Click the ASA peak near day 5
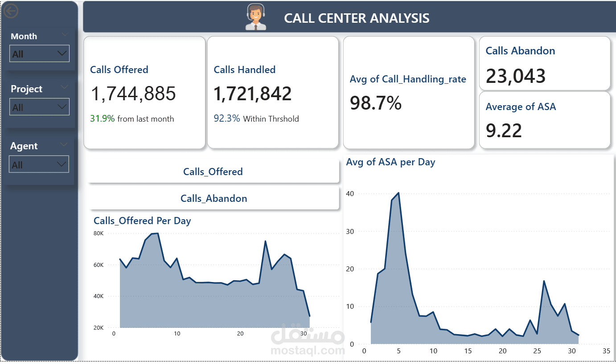Viewport: 616px width, 364px height. pyautogui.click(x=398, y=193)
